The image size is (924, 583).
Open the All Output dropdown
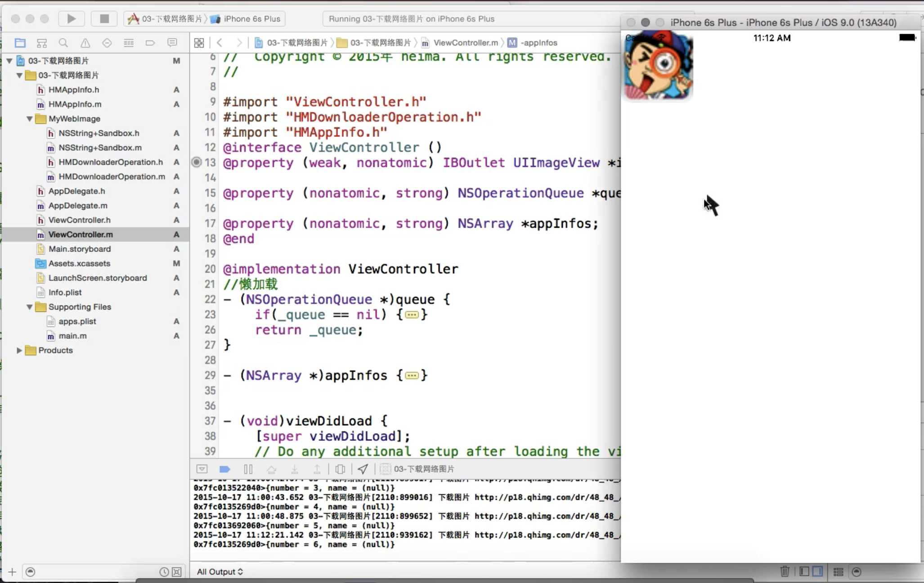[220, 572]
